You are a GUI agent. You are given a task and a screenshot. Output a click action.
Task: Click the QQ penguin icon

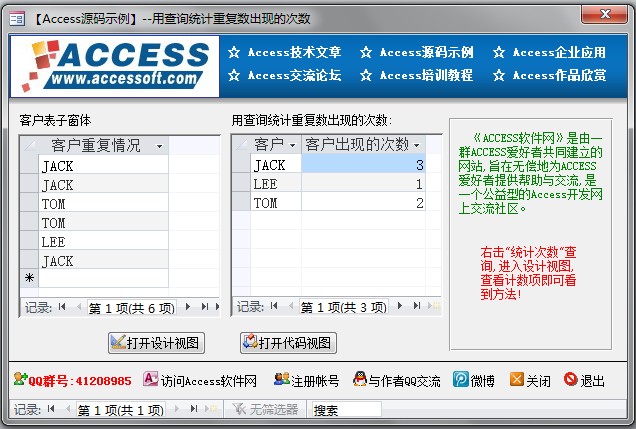pos(360,379)
